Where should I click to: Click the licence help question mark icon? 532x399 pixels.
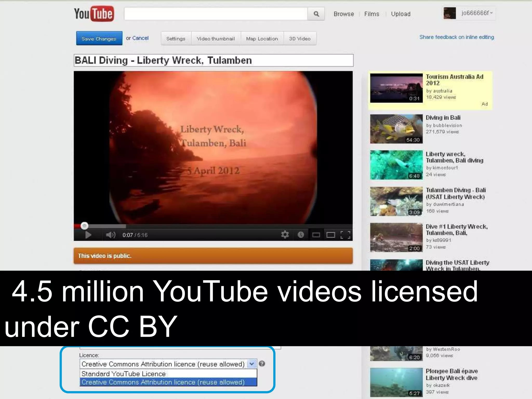point(262,364)
